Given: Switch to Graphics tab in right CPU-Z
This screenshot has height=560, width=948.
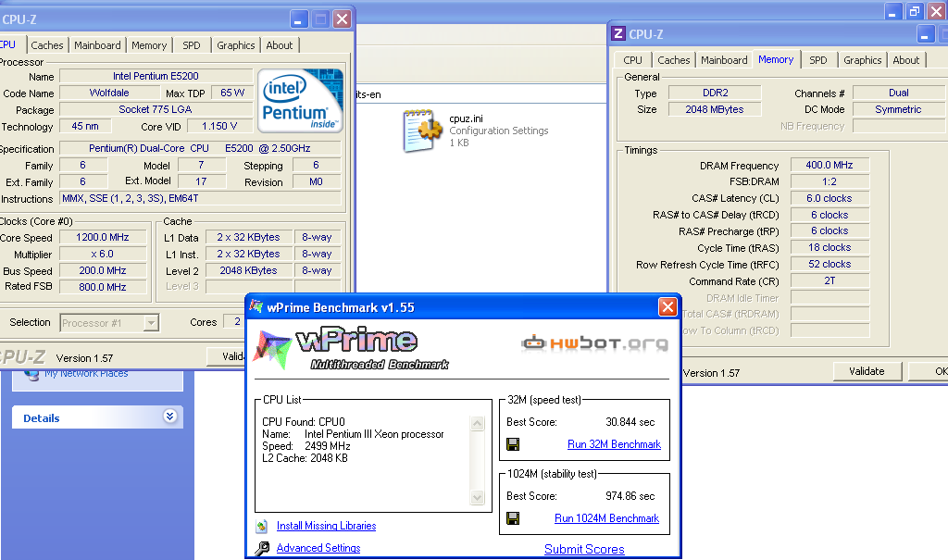Looking at the screenshot, I should [x=862, y=60].
